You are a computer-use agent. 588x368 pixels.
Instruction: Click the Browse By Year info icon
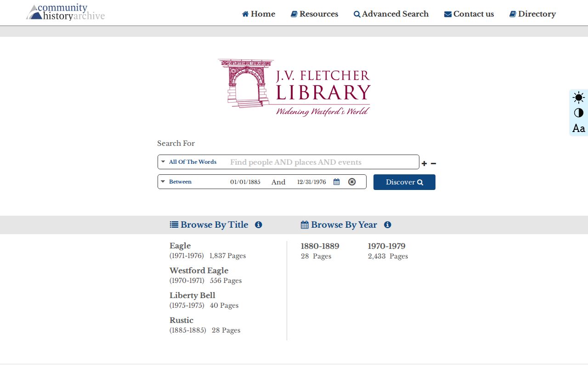(388, 225)
